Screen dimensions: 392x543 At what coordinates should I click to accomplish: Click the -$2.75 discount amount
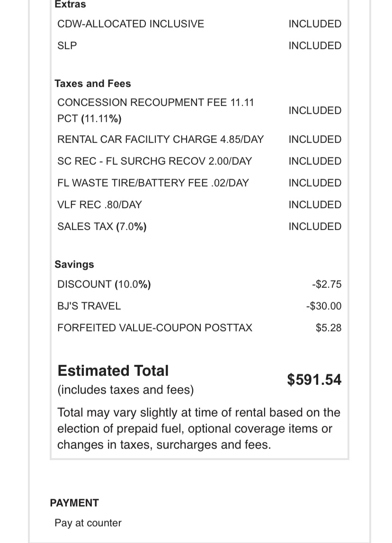click(327, 284)
